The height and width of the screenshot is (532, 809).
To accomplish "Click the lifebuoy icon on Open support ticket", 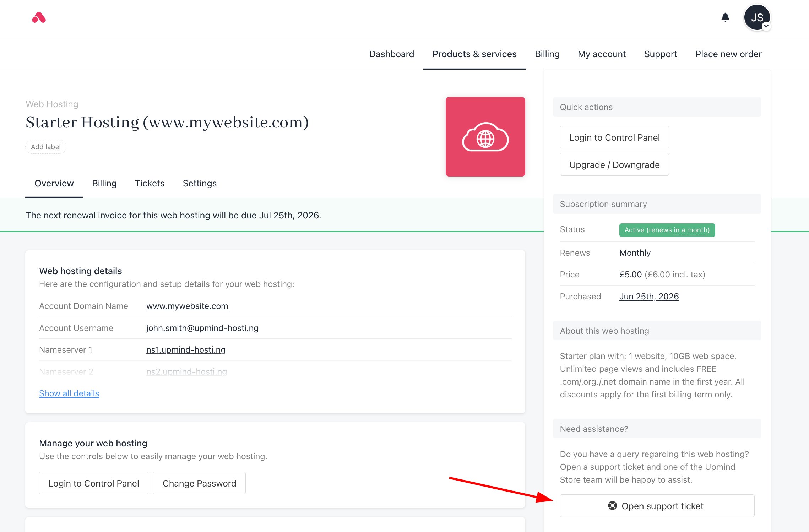I will point(612,505).
